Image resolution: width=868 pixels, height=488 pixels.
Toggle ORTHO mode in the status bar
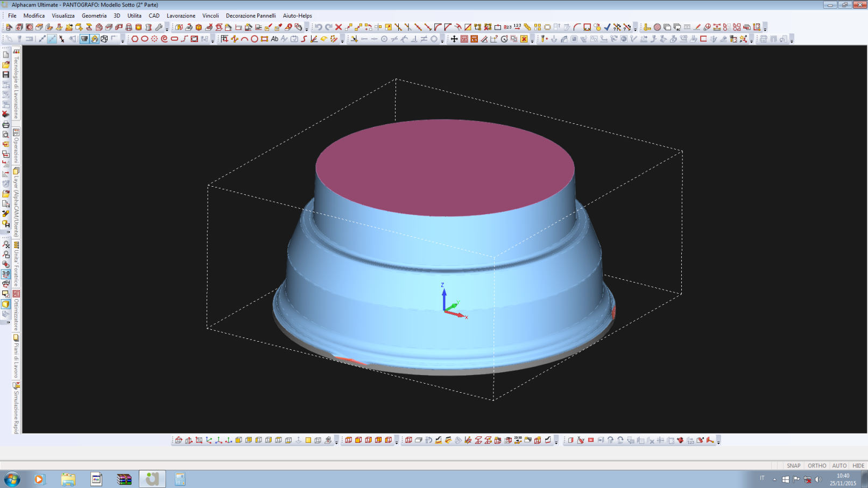point(816,466)
